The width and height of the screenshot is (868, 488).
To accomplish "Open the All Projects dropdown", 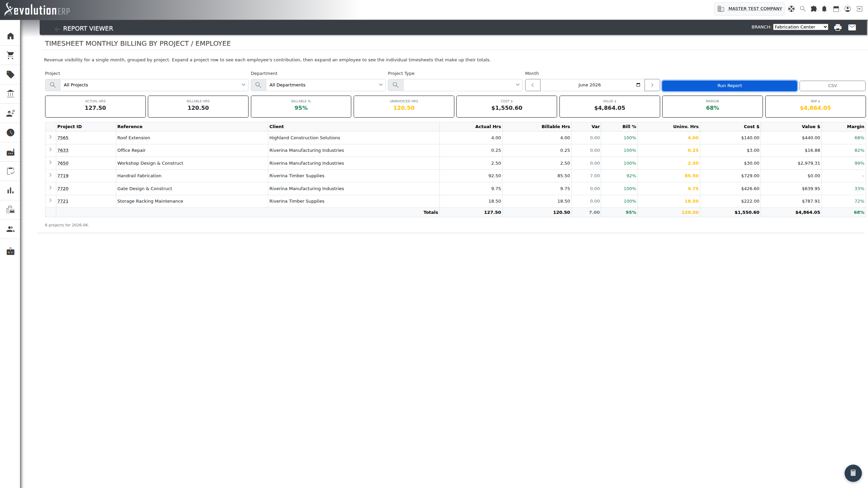I will pos(154,85).
